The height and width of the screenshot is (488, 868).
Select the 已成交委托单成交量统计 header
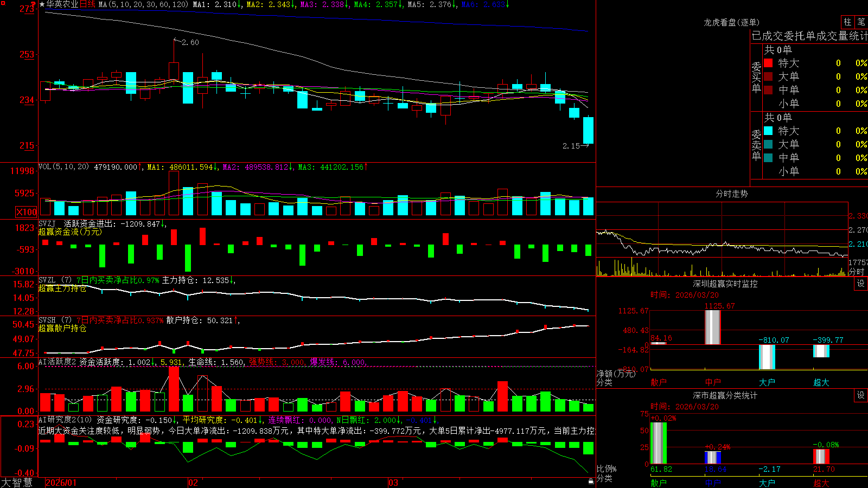coord(809,36)
